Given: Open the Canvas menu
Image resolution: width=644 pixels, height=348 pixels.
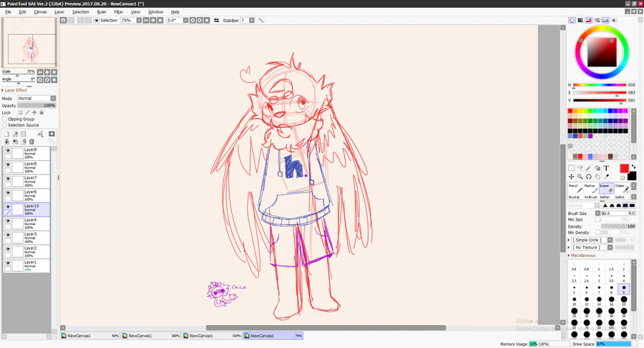Looking at the screenshot, I should 40,12.
